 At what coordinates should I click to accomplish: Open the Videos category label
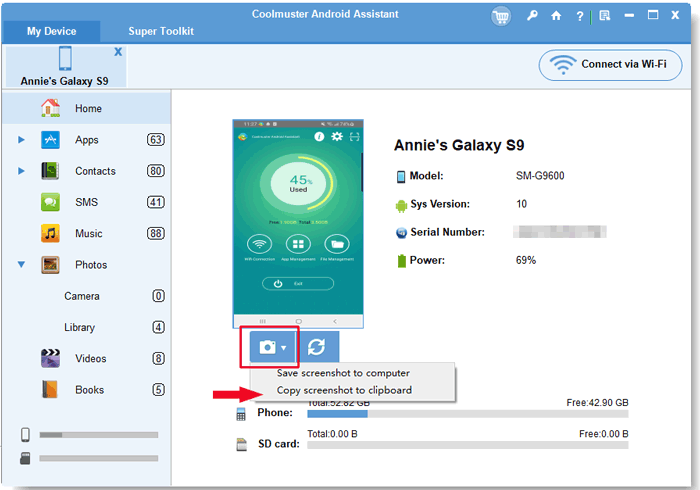click(x=91, y=358)
